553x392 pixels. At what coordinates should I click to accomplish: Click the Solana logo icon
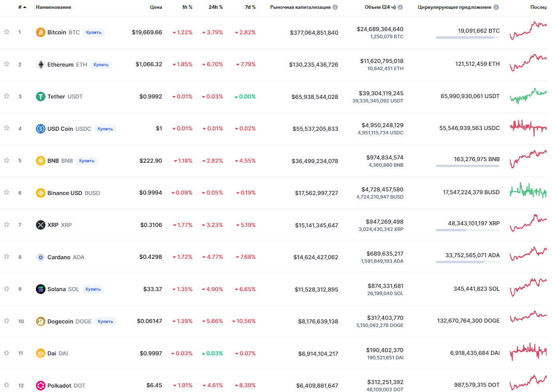point(41,289)
